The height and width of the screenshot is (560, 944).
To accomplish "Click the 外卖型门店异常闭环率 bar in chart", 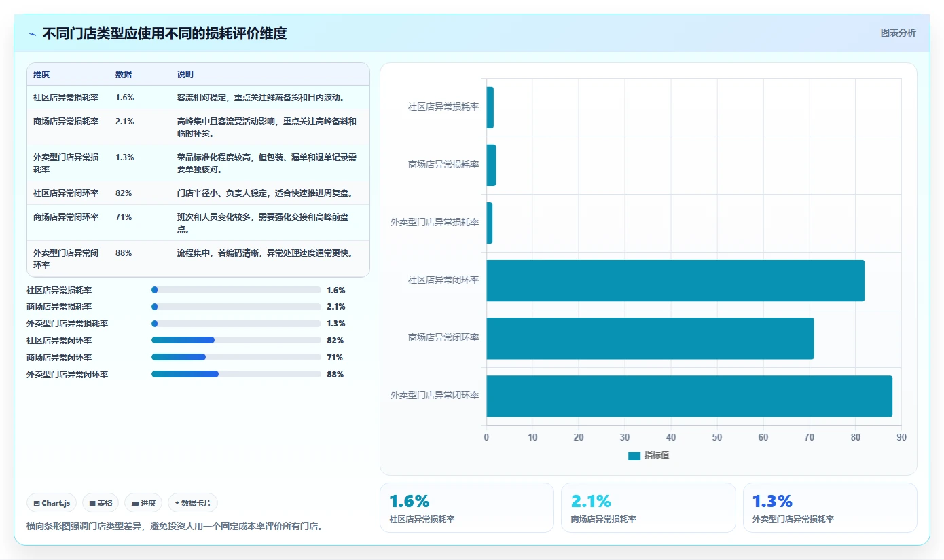I will tap(689, 396).
